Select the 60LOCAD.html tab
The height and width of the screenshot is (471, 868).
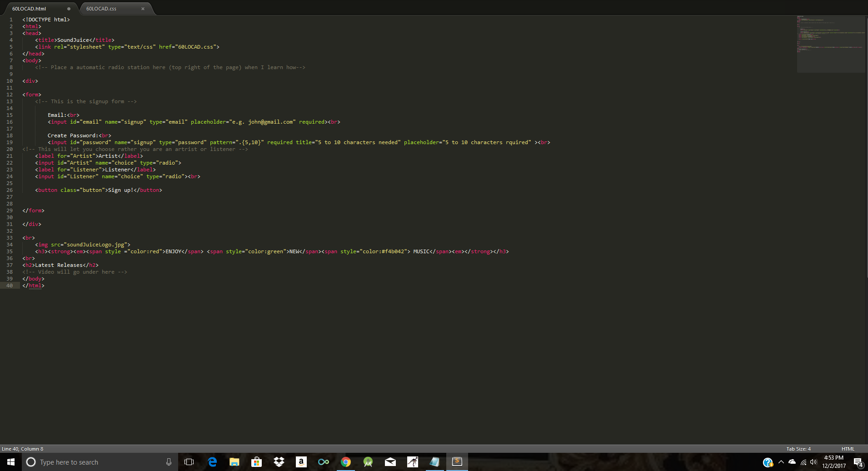pos(29,8)
